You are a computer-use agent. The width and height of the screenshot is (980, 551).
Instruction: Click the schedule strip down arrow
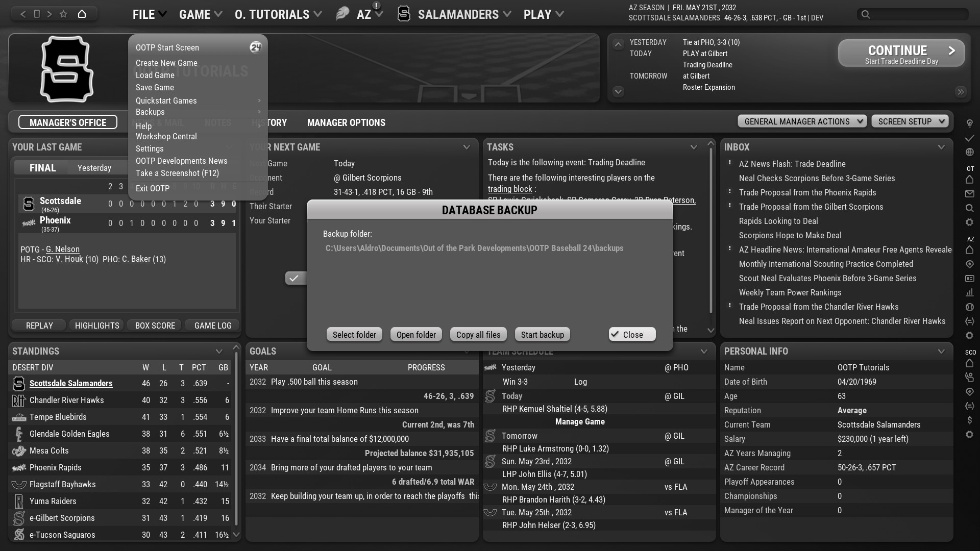coord(618,92)
